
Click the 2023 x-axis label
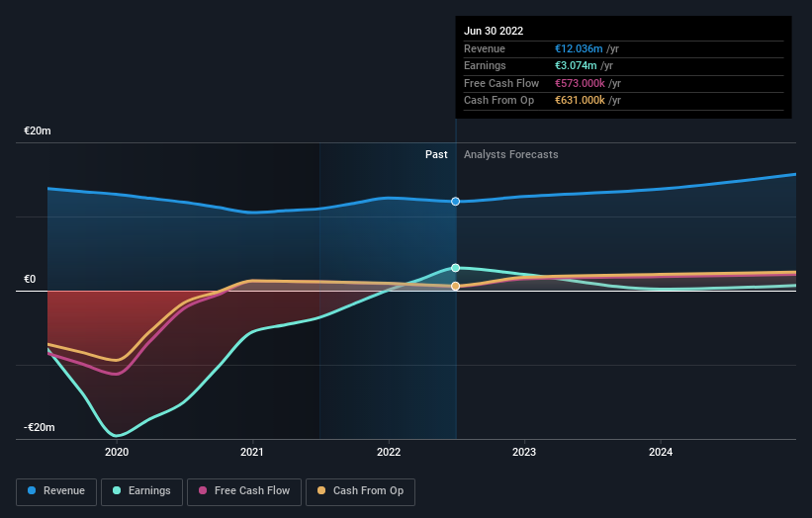click(x=524, y=452)
